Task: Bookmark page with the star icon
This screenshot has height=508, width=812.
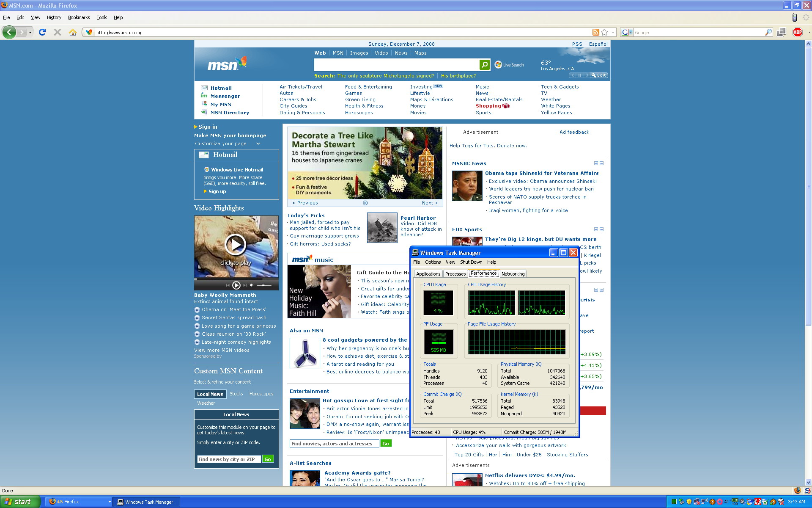Action: click(x=604, y=32)
